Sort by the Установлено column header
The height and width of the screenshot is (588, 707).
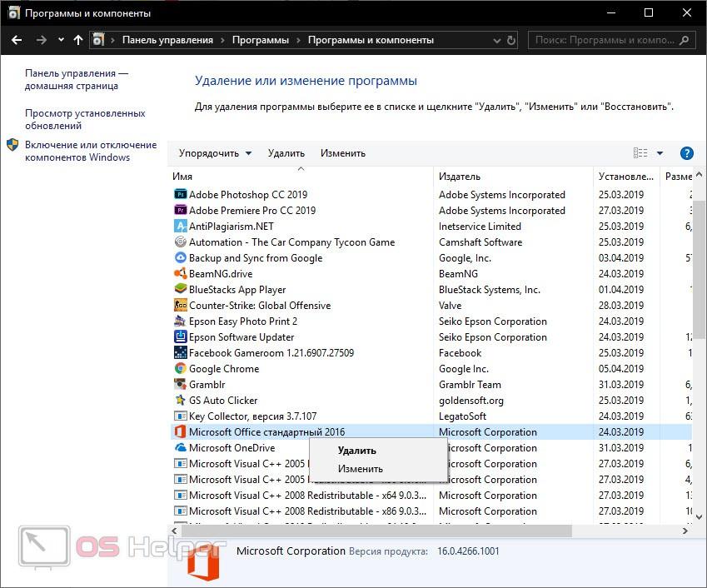click(626, 177)
